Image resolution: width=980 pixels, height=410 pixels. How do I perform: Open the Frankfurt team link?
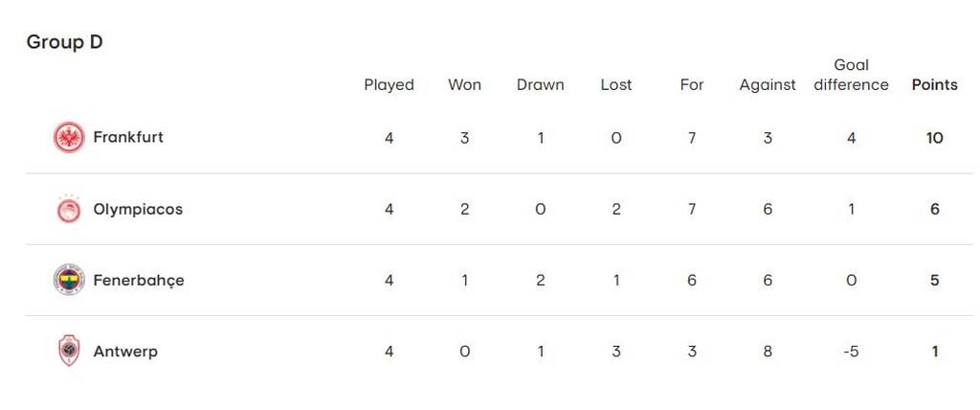pyautogui.click(x=128, y=137)
